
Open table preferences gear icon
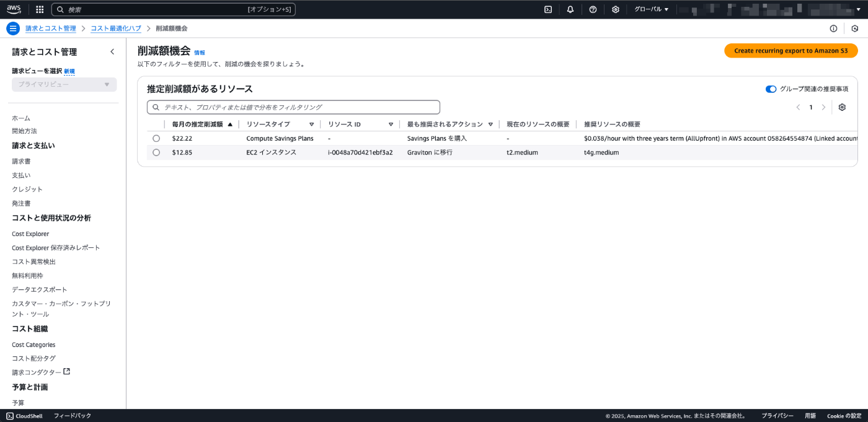click(x=842, y=107)
